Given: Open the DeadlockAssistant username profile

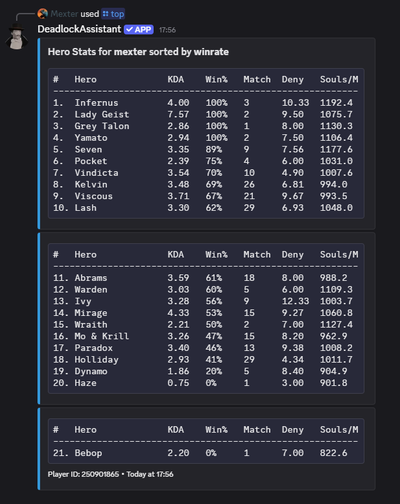Looking at the screenshot, I should point(79,29).
